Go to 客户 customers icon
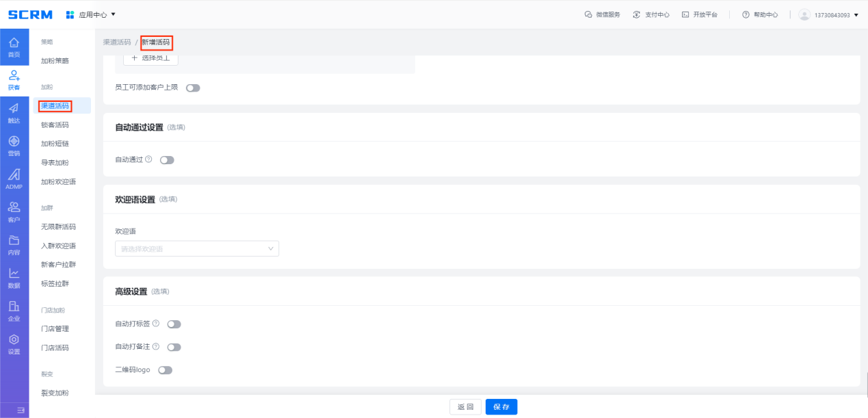 14,211
